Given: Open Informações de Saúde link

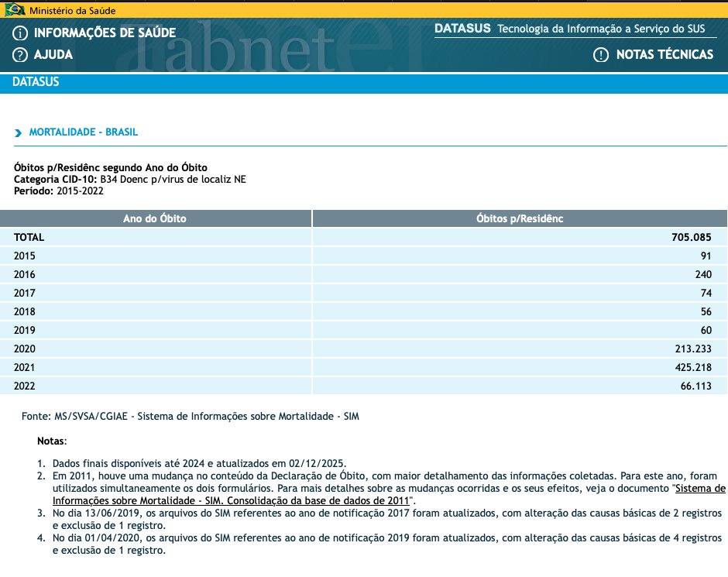Looking at the screenshot, I should click(x=105, y=33).
